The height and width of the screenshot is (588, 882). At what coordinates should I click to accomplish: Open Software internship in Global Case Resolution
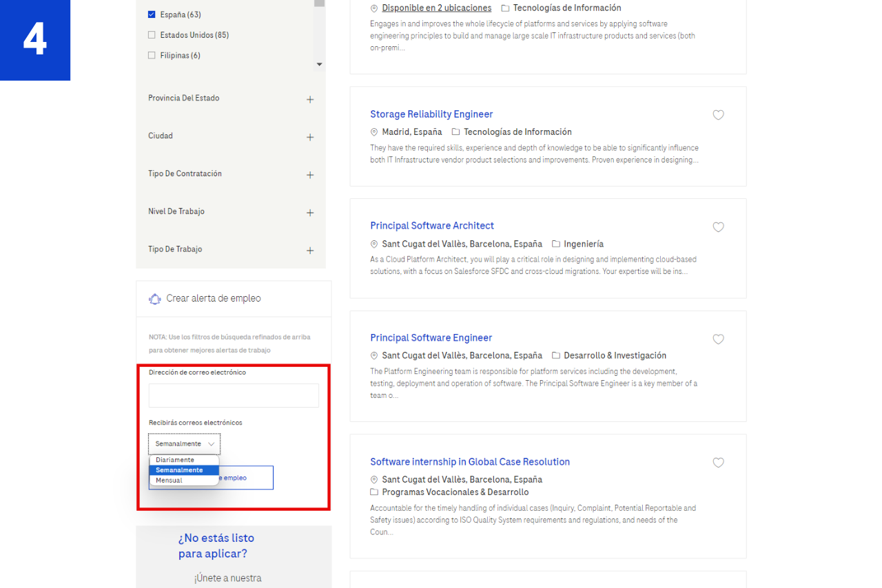pyautogui.click(x=470, y=462)
